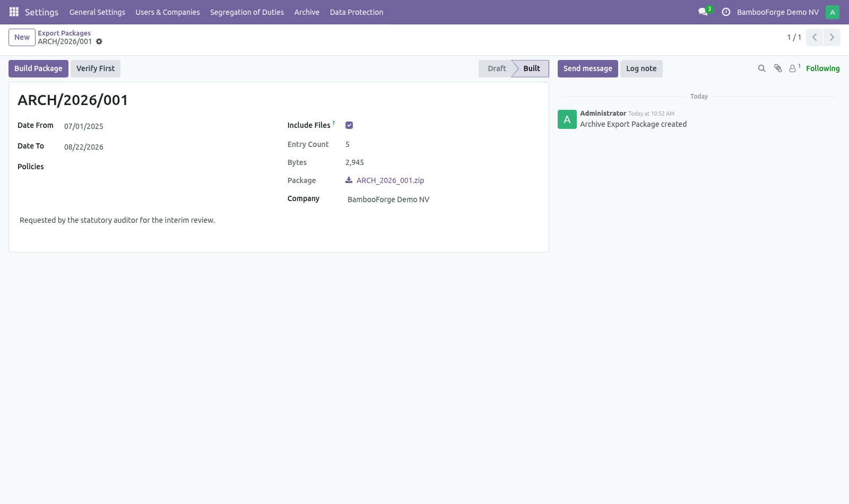Click the empty Policies field
Image resolution: width=849 pixels, height=504 pixels.
[167, 167]
